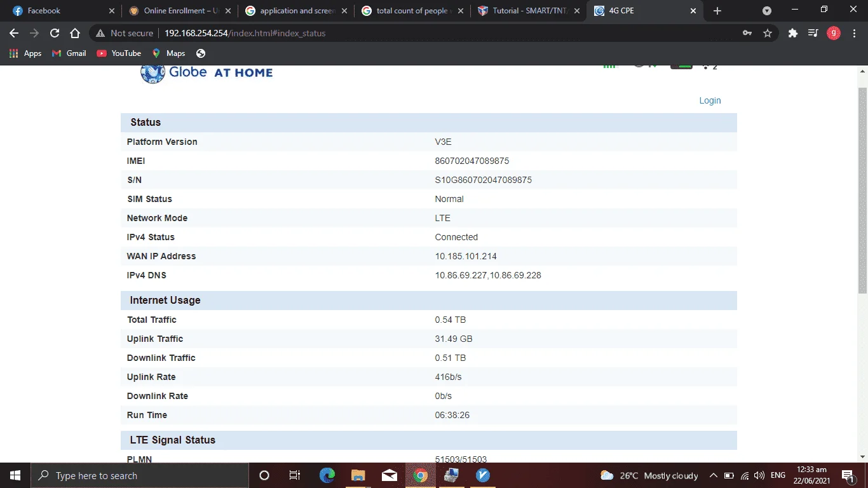Switch to the Tutorial - SMART/TNT tab
Viewport: 868px width, 488px height.
(x=529, y=11)
